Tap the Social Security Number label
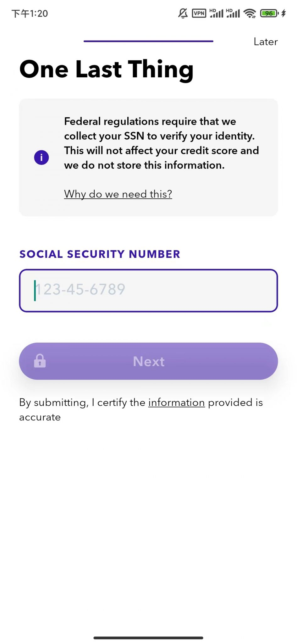 point(100,254)
